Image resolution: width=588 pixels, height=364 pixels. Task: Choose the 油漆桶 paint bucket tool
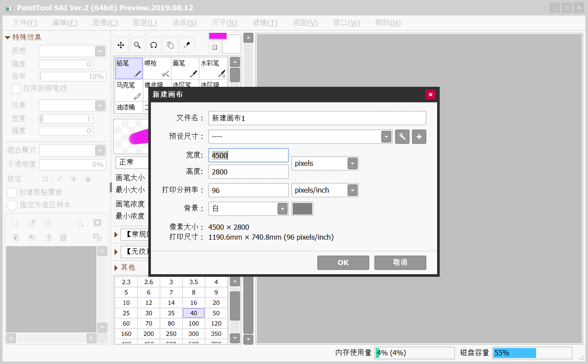coord(129,107)
